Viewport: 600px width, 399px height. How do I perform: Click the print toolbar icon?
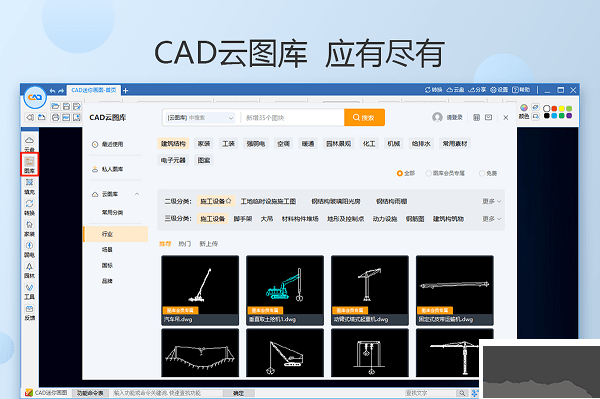pos(55,117)
